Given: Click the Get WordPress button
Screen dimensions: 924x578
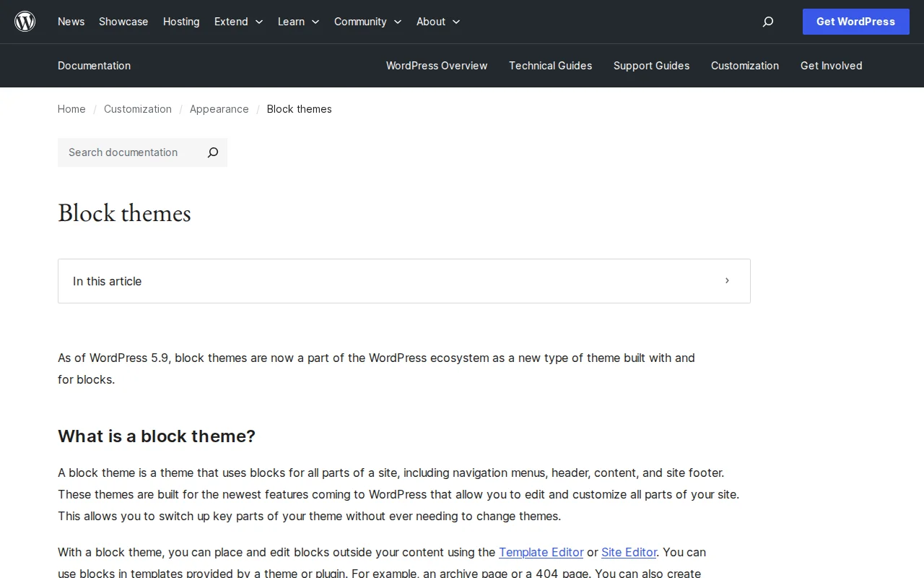Looking at the screenshot, I should pyautogui.click(x=855, y=22).
